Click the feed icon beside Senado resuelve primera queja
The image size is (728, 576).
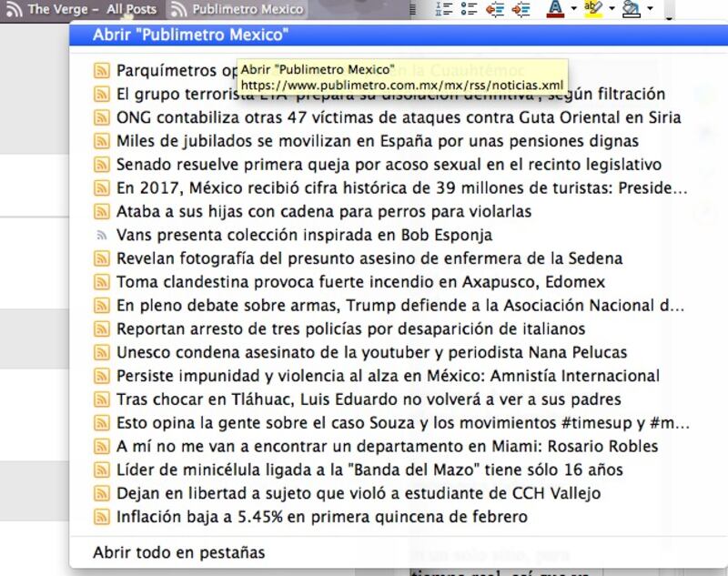102,165
